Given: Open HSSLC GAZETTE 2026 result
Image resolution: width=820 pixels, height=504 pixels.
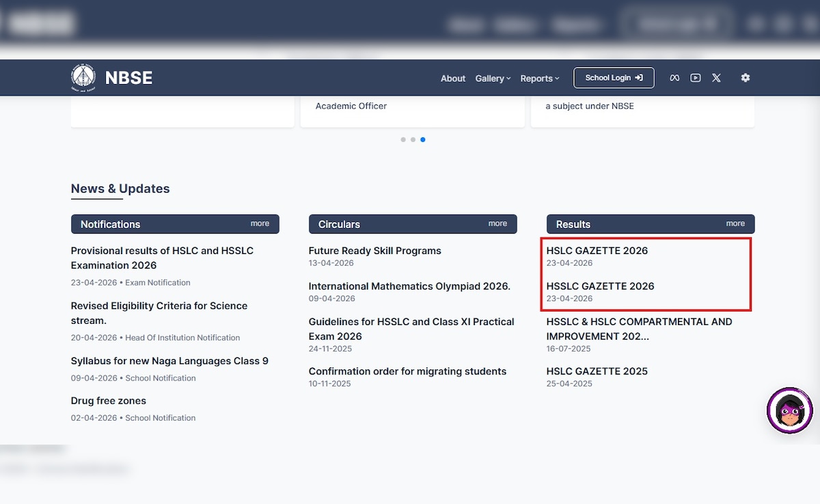Looking at the screenshot, I should point(600,286).
